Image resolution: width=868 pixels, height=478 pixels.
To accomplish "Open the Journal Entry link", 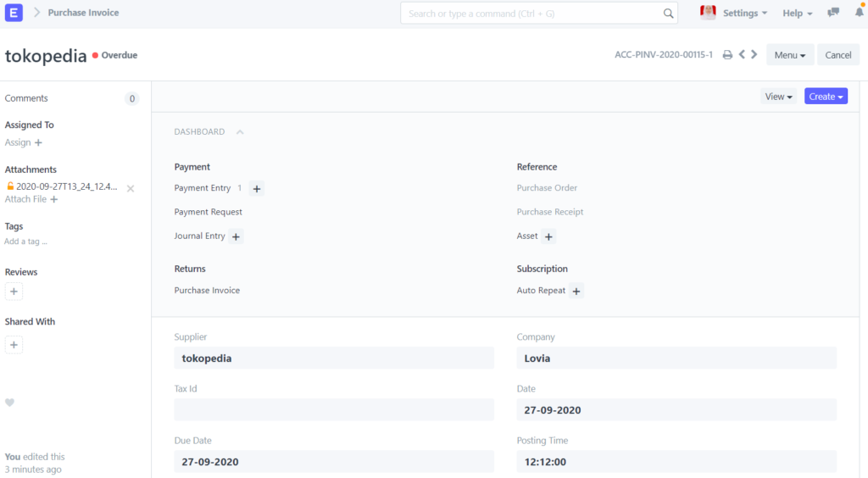I will tap(199, 236).
